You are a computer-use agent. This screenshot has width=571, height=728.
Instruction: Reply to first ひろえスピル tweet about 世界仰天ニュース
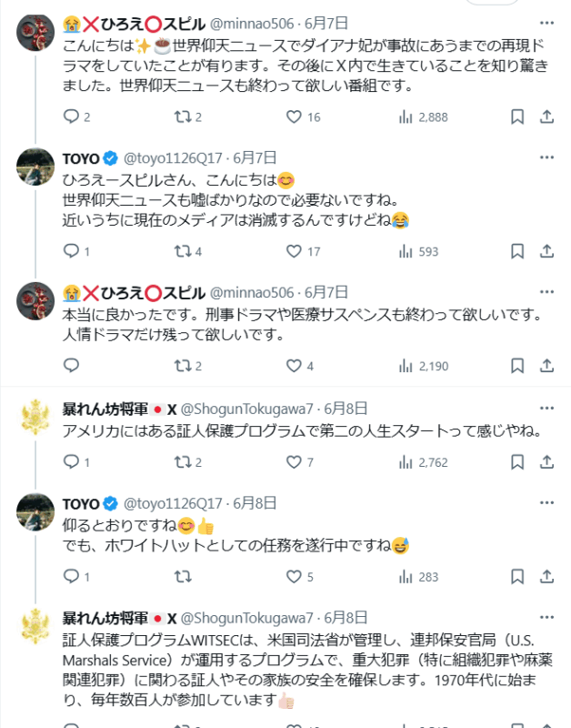tap(73, 116)
